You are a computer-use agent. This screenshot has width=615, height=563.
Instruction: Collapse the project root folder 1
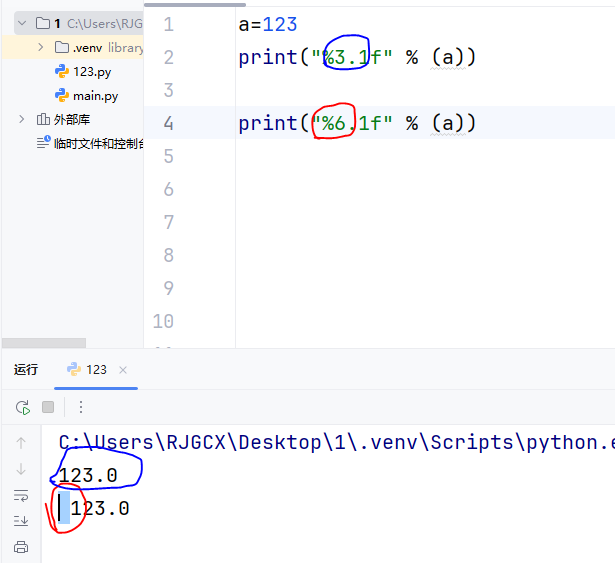(22, 23)
